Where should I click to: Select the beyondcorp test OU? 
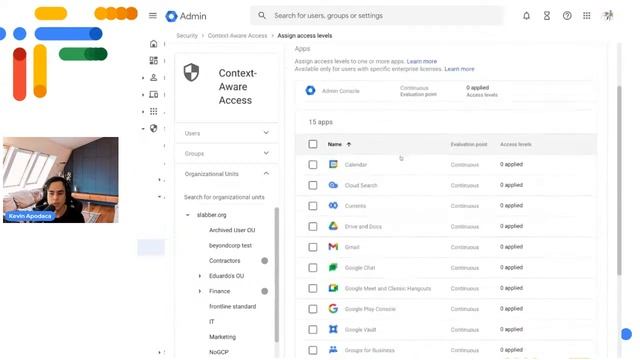pyautogui.click(x=230, y=245)
